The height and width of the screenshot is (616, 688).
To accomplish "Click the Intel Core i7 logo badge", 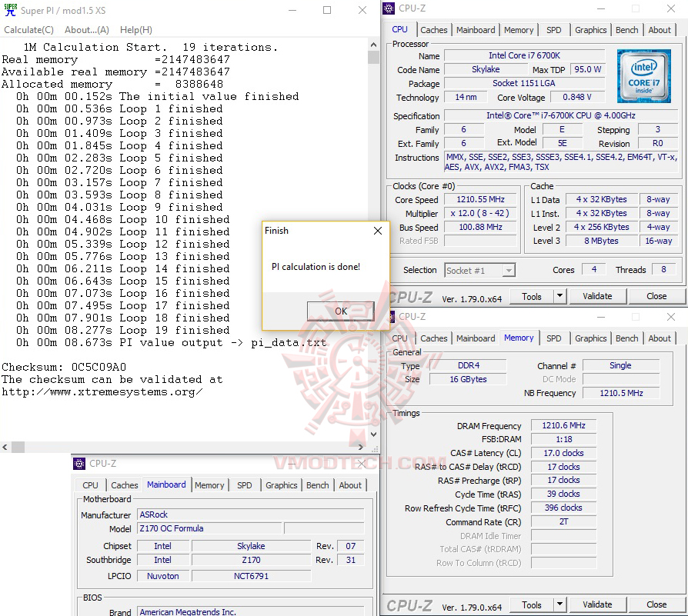I will click(x=643, y=76).
